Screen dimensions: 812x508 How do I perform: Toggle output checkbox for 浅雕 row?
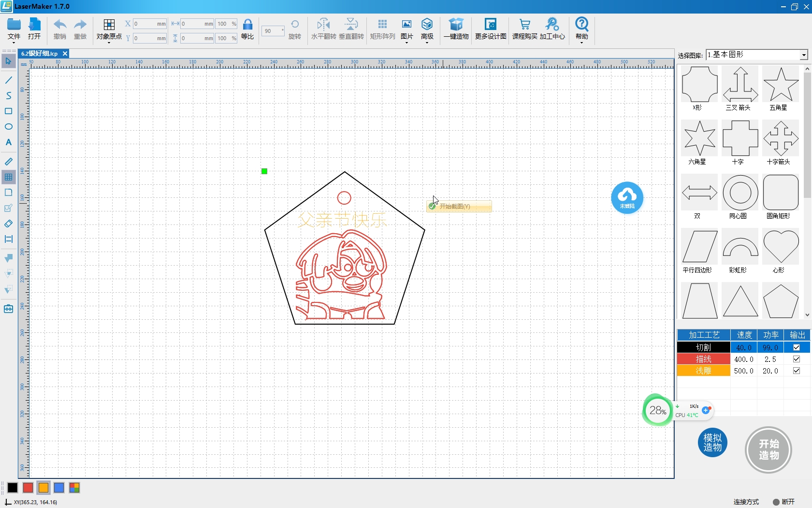(x=797, y=371)
